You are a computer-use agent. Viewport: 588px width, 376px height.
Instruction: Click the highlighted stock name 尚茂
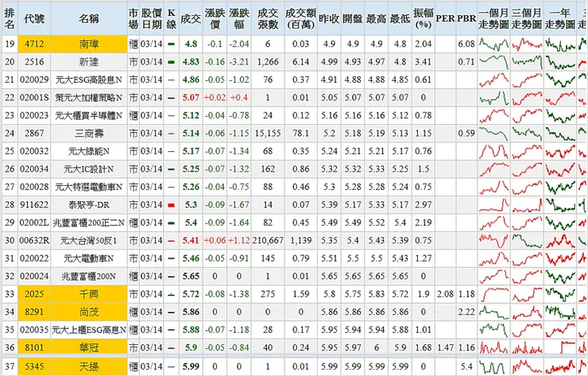coord(89,312)
